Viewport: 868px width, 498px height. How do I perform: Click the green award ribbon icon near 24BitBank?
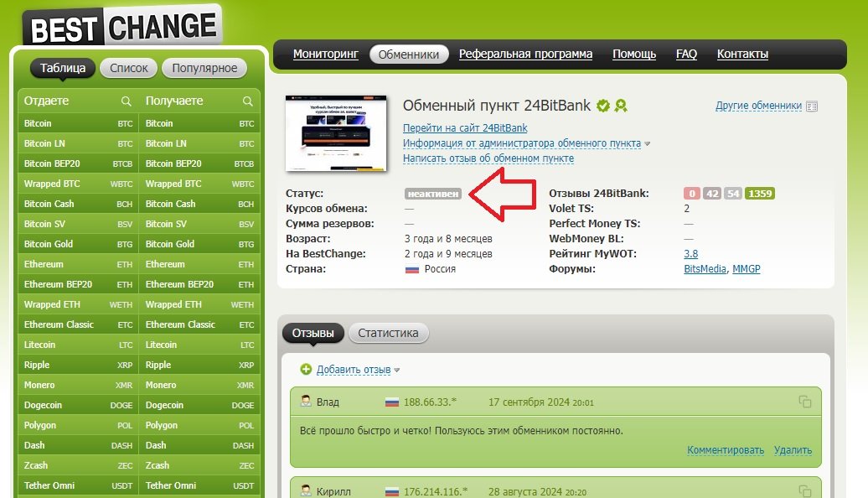621,106
